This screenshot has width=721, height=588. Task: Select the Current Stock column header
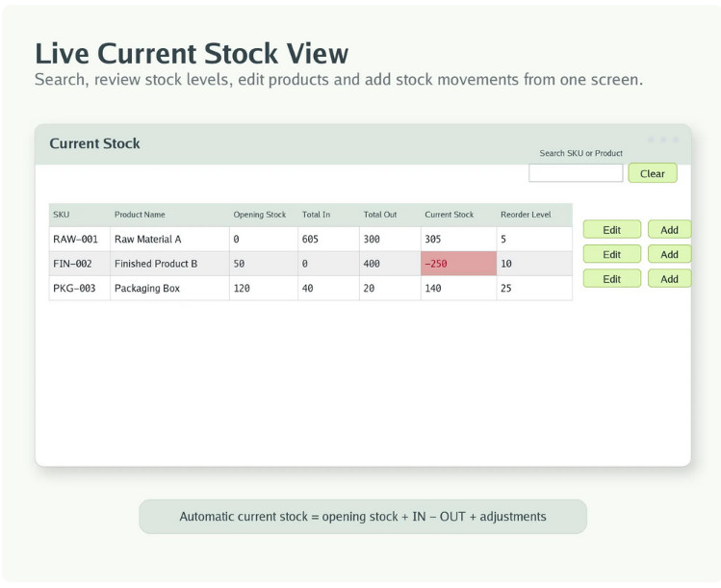pyautogui.click(x=458, y=215)
